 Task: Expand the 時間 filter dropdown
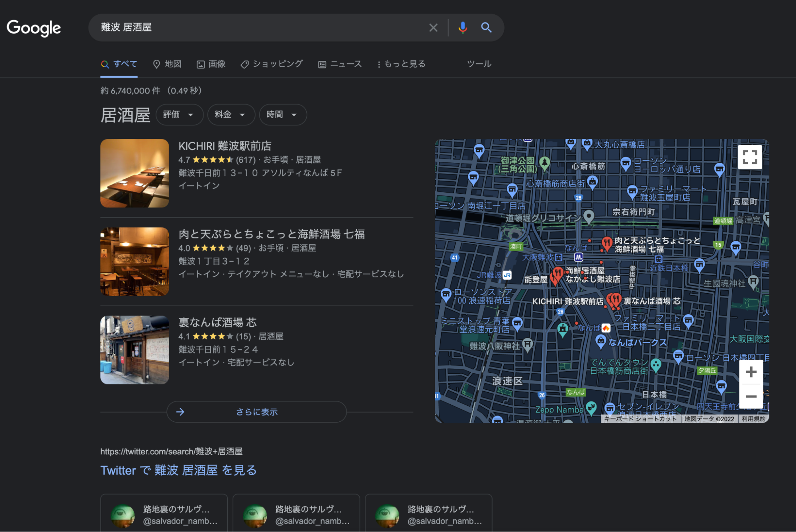pos(282,115)
